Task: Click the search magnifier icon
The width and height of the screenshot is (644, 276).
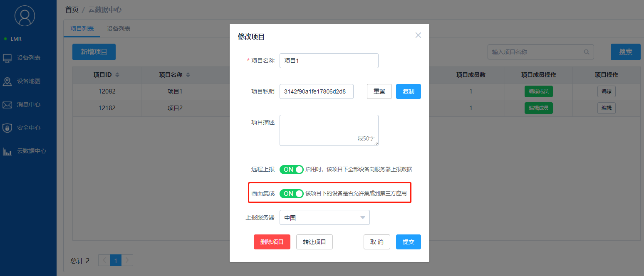Action: [587, 52]
